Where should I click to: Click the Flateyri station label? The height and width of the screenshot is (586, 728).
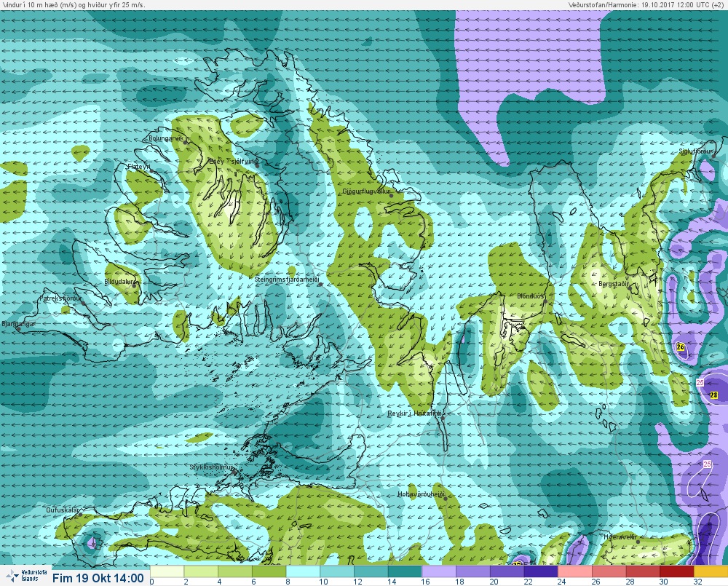point(139,166)
